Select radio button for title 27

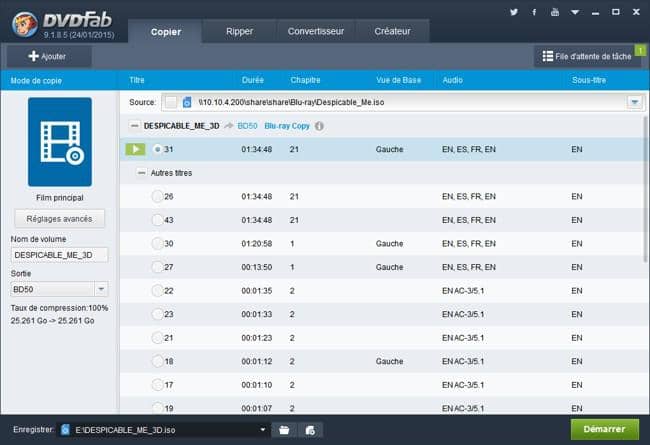(x=157, y=267)
